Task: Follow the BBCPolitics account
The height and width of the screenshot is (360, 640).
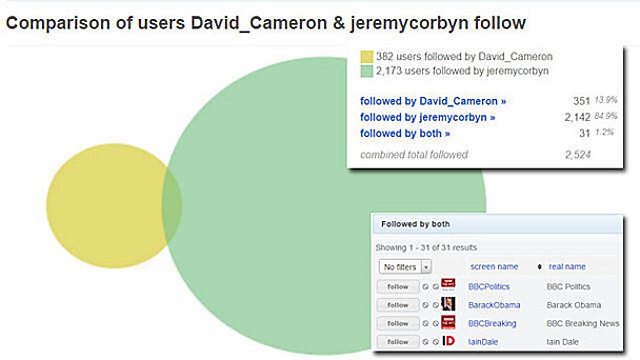Action: 398,287
